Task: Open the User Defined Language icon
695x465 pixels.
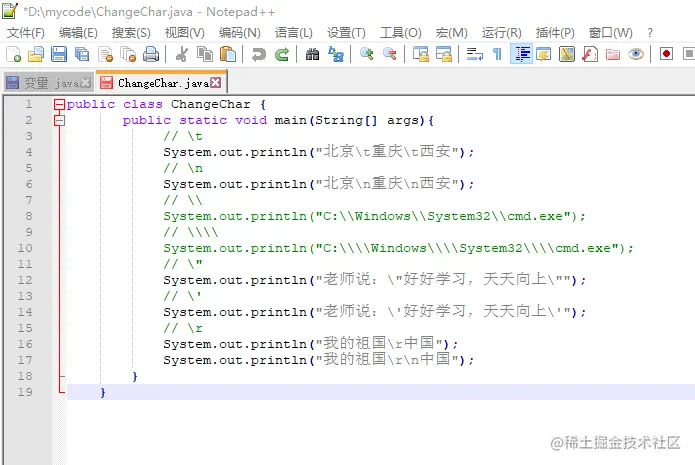Action: point(544,54)
